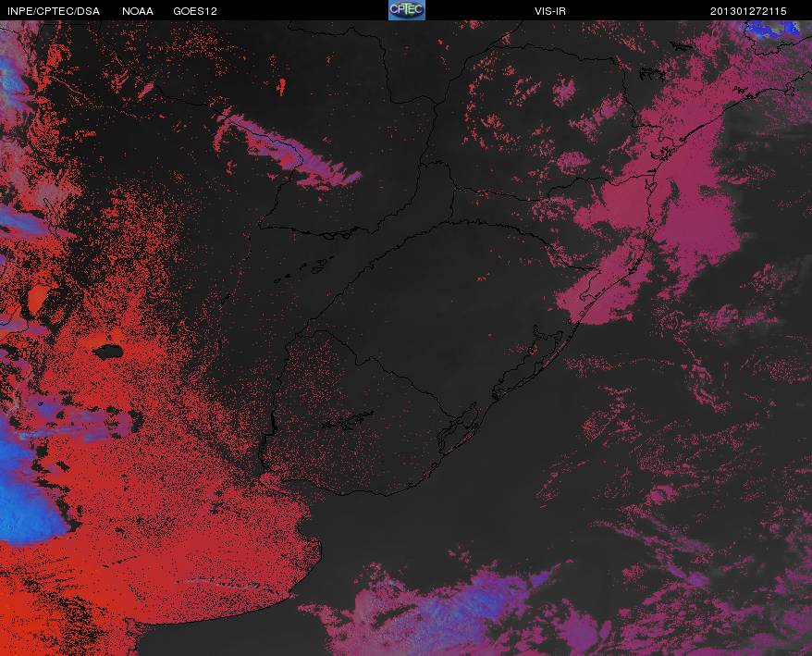Click the CPTEC logo in the header
The width and height of the screenshot is (812, 656).
(407, 10)
